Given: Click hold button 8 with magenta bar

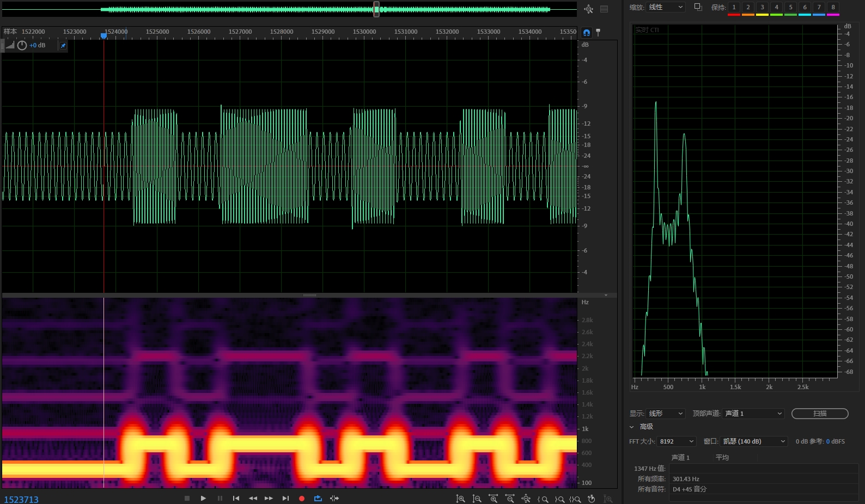Looking at the screenshot, I should click(x=833, y=8).
